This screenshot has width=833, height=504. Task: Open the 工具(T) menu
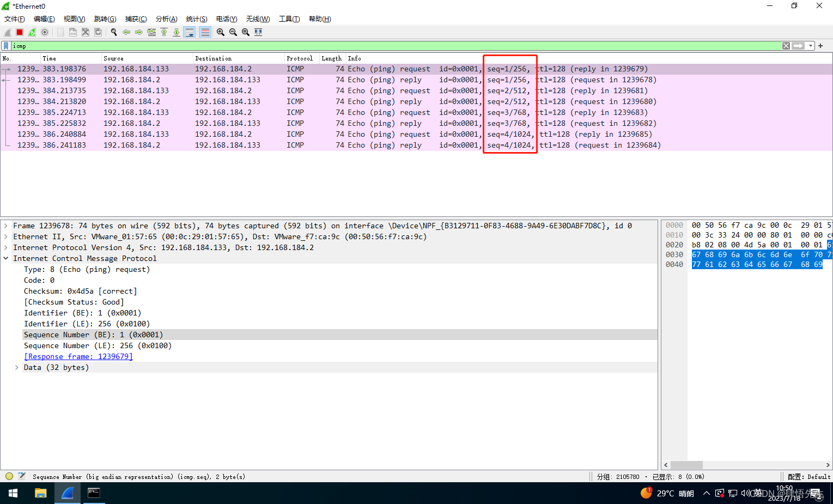click(x=289, y=19)
